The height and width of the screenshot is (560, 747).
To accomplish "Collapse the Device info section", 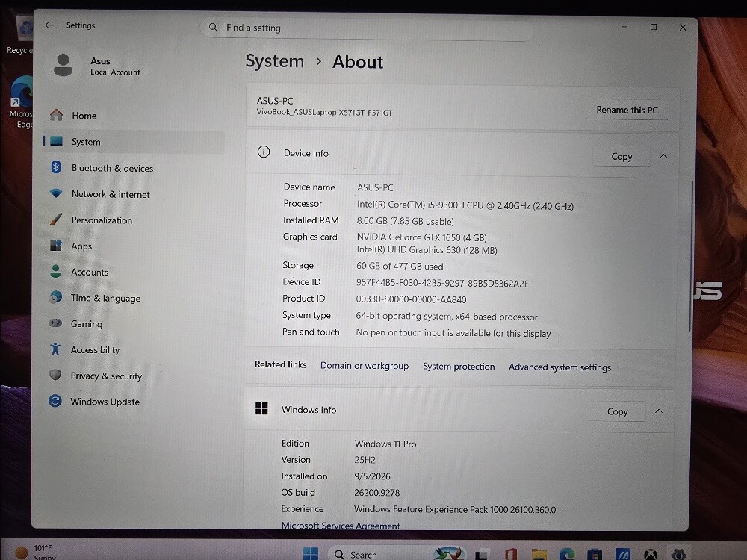I will pos(663,156).
